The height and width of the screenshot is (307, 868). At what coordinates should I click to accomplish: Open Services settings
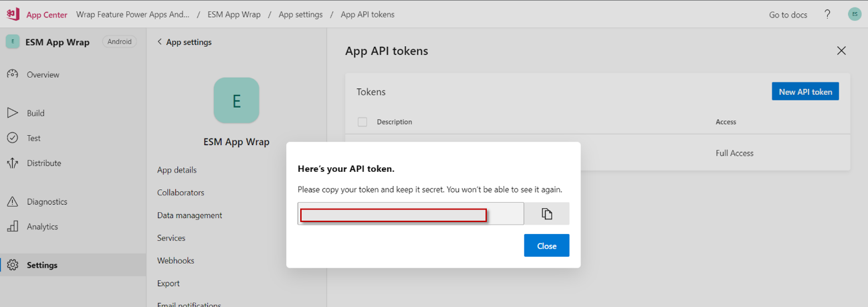pyautogui.click(x=171, y=238)
